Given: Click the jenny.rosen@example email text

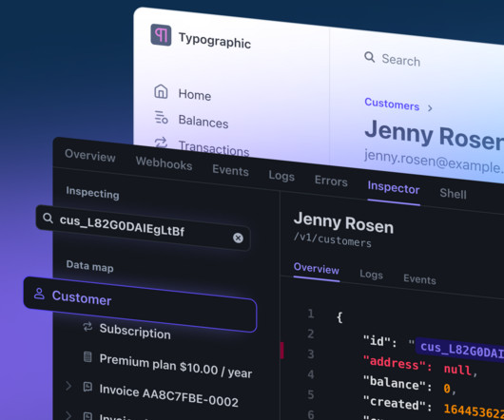Looking at the screenshot, I should pyautogui.click(x=434, y=162).
